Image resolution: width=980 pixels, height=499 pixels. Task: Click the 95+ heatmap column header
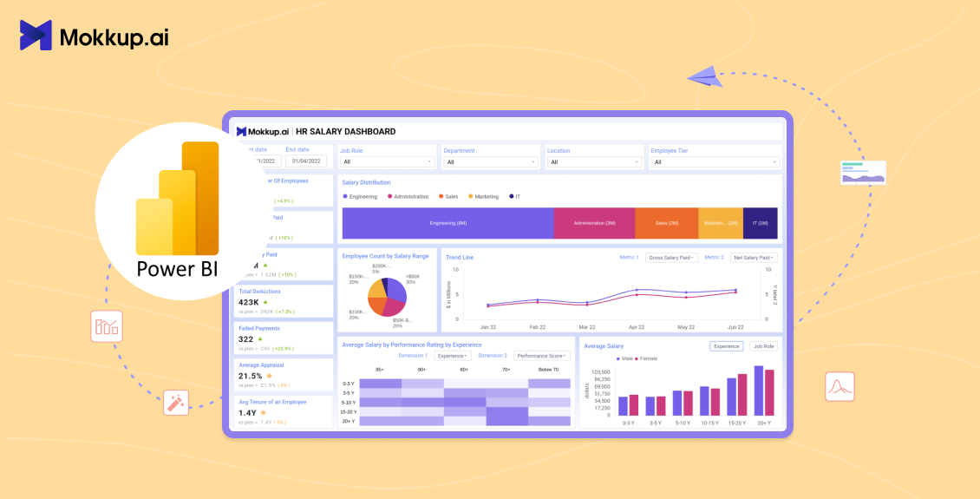[380, 370]
